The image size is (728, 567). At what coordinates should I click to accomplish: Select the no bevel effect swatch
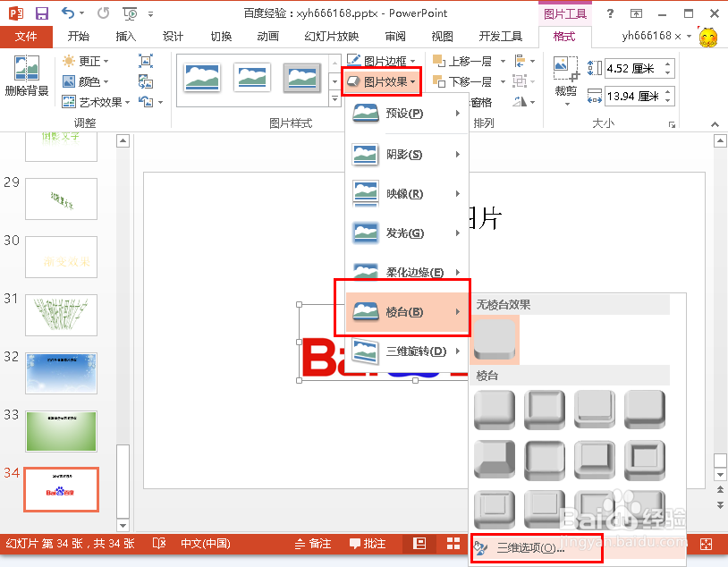pos(495,340)
